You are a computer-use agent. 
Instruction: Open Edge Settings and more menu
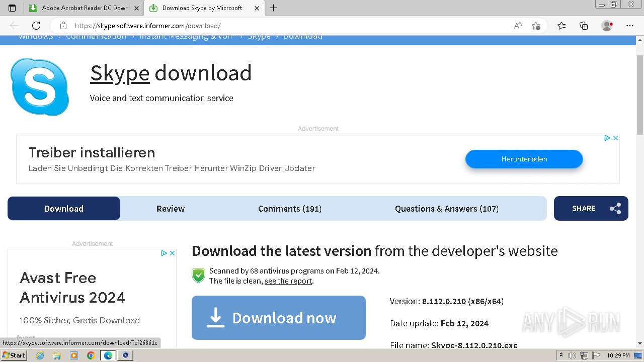630,26
